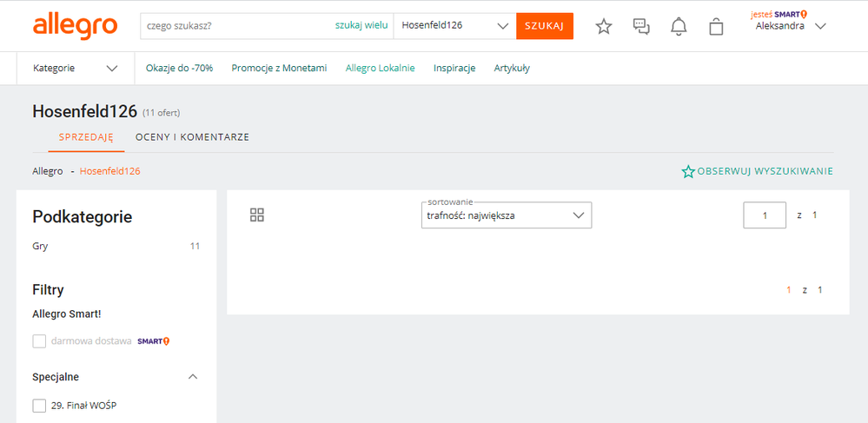This screenshot has width=868, height=423.
Task: Open notifications bell icon
Action: click(679, 26)
